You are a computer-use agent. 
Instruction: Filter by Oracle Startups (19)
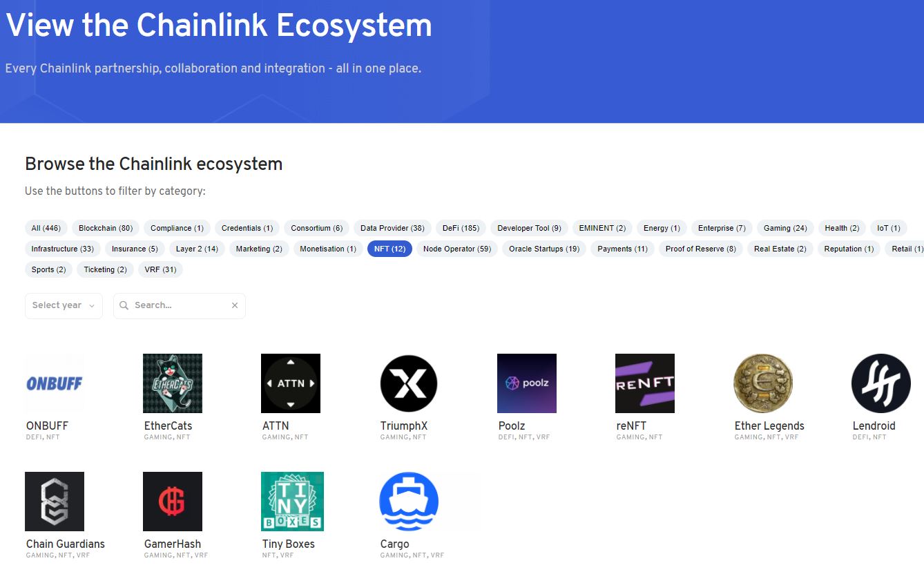[x=544, y=249]
